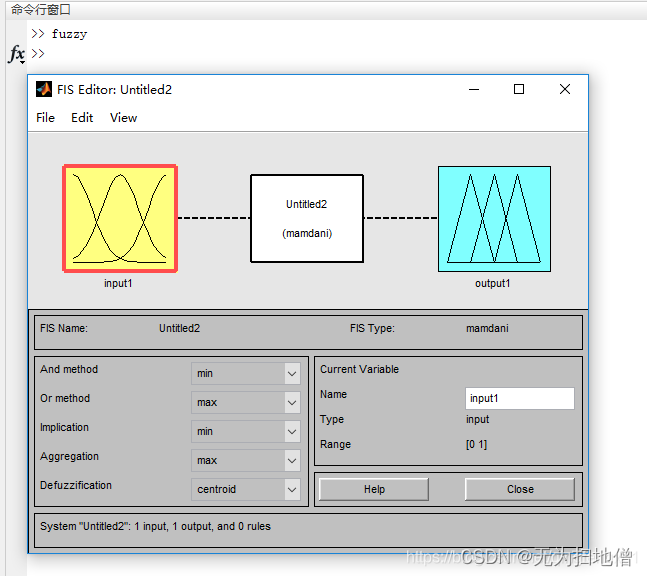Screen dimensions: 647x576
Task: Open the Untitled2 mamdani rule block
Action: [307, 218]
